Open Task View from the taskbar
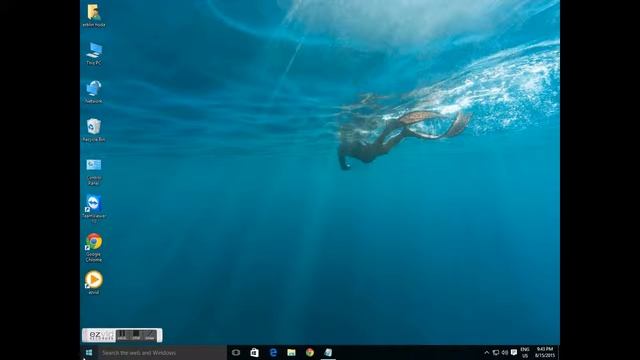 click(x=236, y=353)
